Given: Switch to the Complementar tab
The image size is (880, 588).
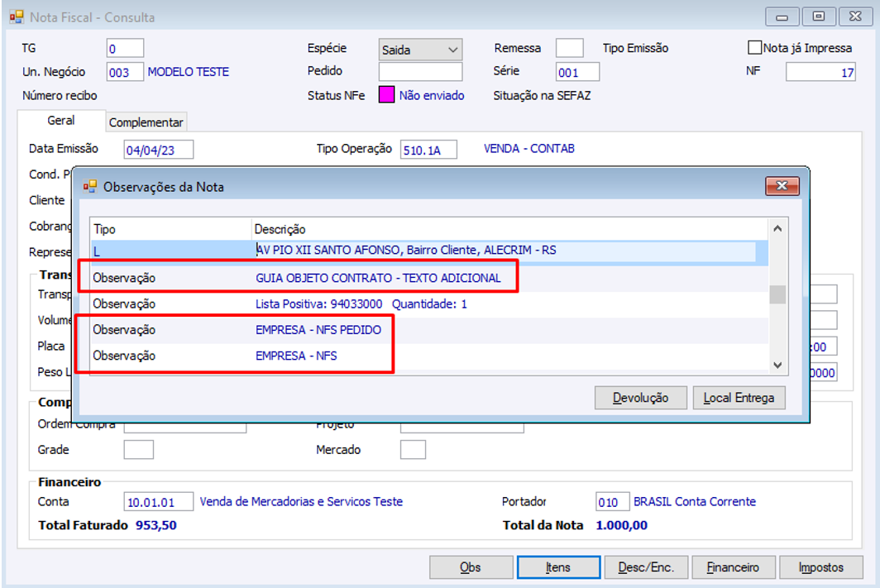Looking at the screenshot, I should tap(146, 122).
